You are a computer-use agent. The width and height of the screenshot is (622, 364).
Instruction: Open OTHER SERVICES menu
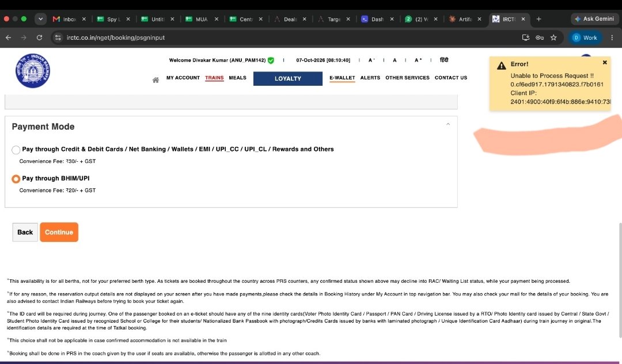coord(407,78)
